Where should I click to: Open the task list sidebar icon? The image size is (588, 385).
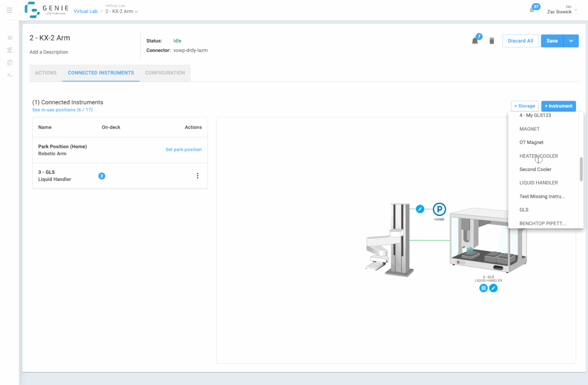point(10,75)
